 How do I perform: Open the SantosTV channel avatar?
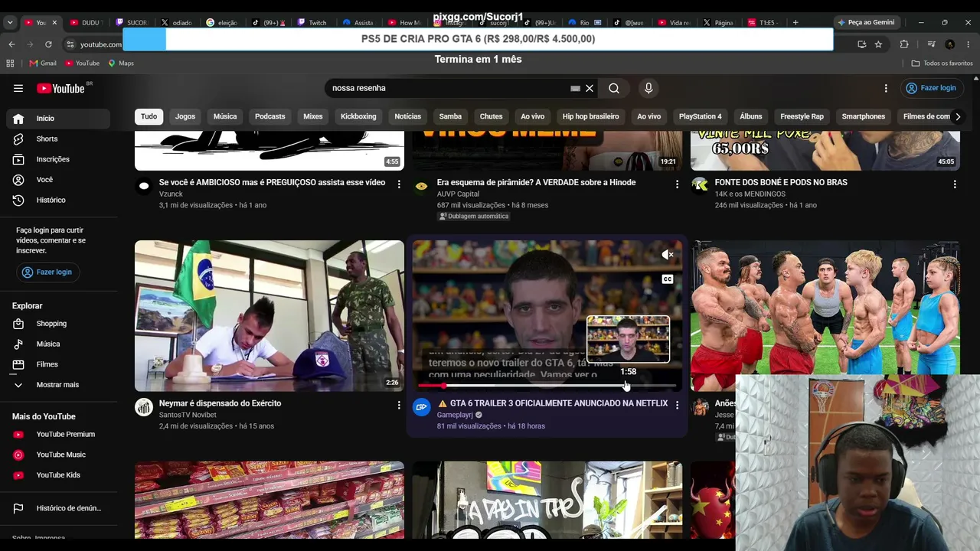tap(144, 407)
